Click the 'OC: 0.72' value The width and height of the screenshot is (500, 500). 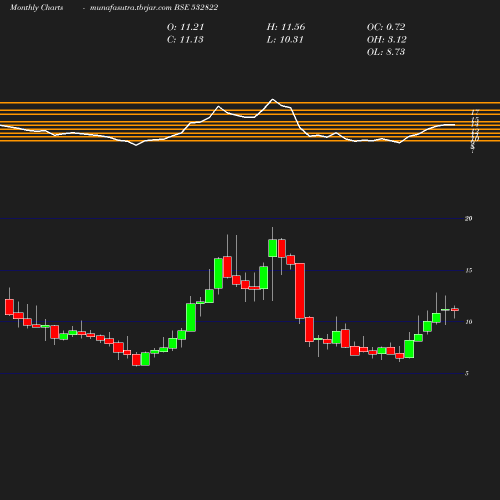click(386, 27)
